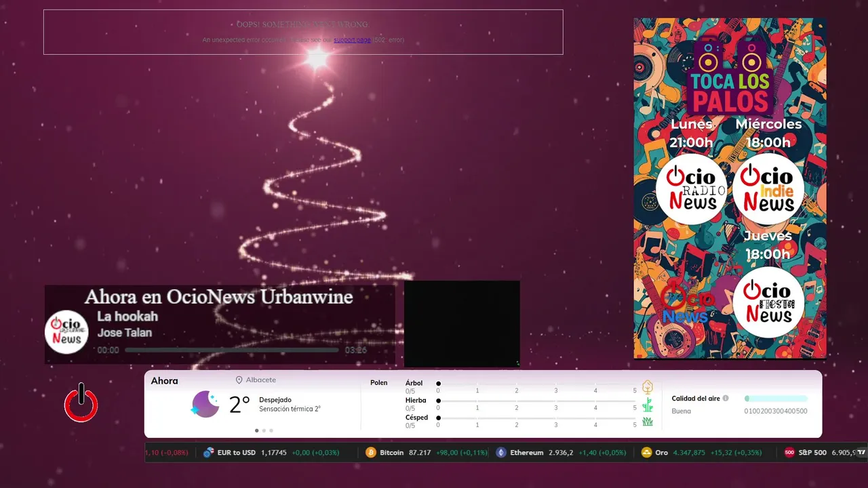Click Oro price 4.347,875
868x488 pixels.
coord(689,452)
